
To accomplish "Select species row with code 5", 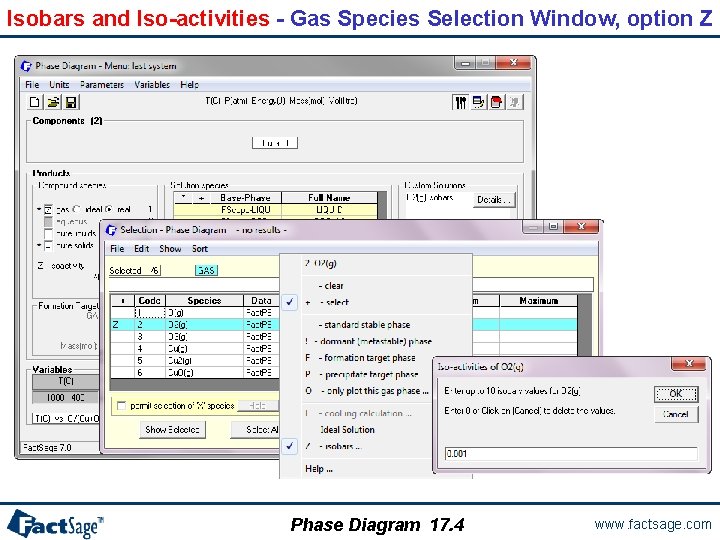I will click(x=195, y=360).
